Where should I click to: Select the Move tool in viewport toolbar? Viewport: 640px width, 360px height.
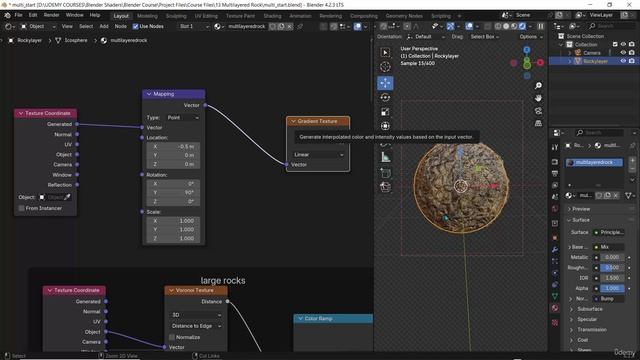385,83
